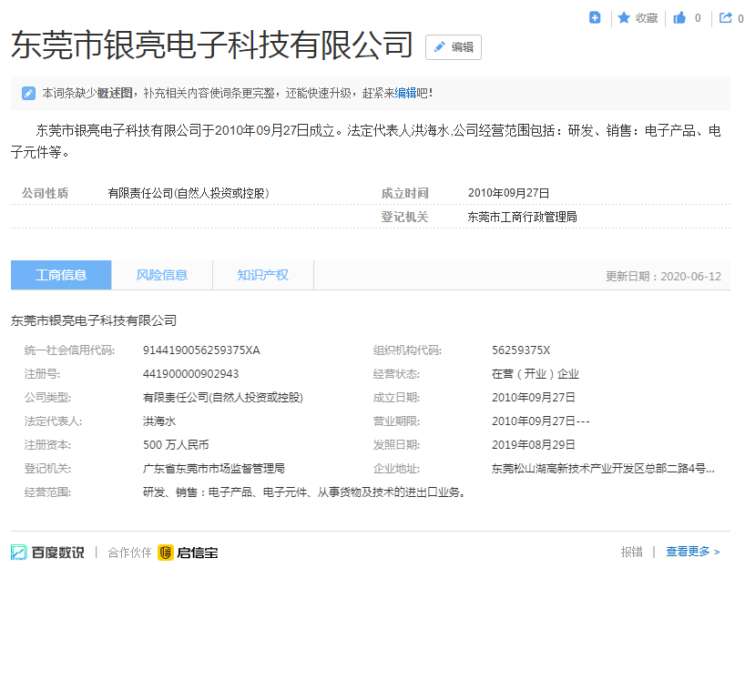Click the 启信宝 partner logo
The image size is (745, 700).
coord(188,552)
